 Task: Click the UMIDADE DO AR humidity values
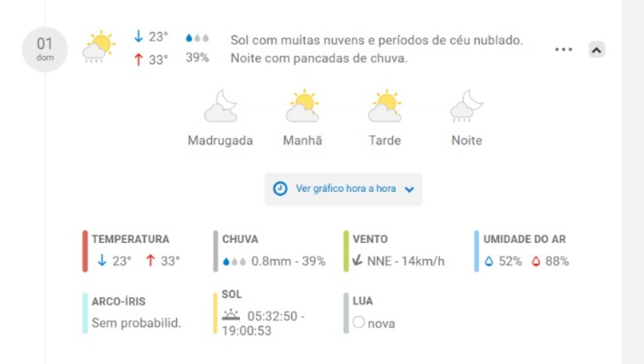point(527,261)
